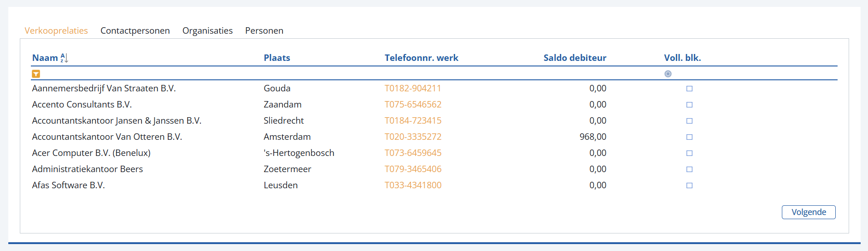Sort by the Plaats column header
This screenshot has height=251, width=868.
[x=277, y=58]
